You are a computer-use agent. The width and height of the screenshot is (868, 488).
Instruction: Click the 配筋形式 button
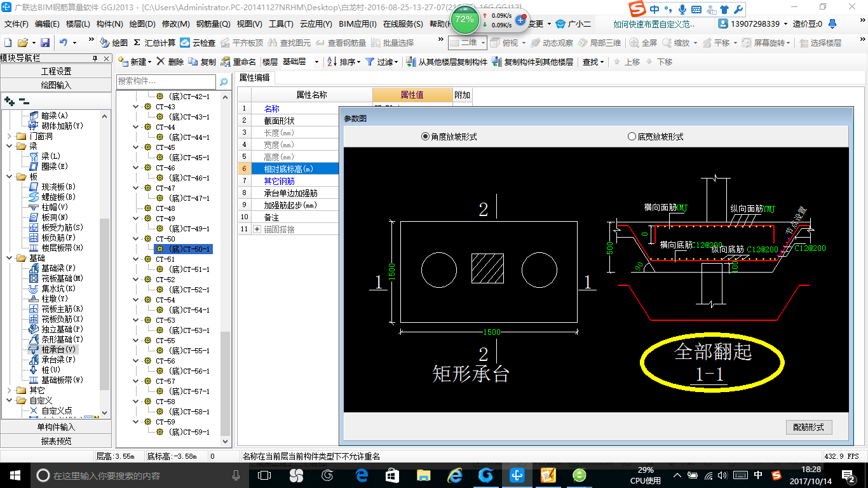(x=808, y=427)
